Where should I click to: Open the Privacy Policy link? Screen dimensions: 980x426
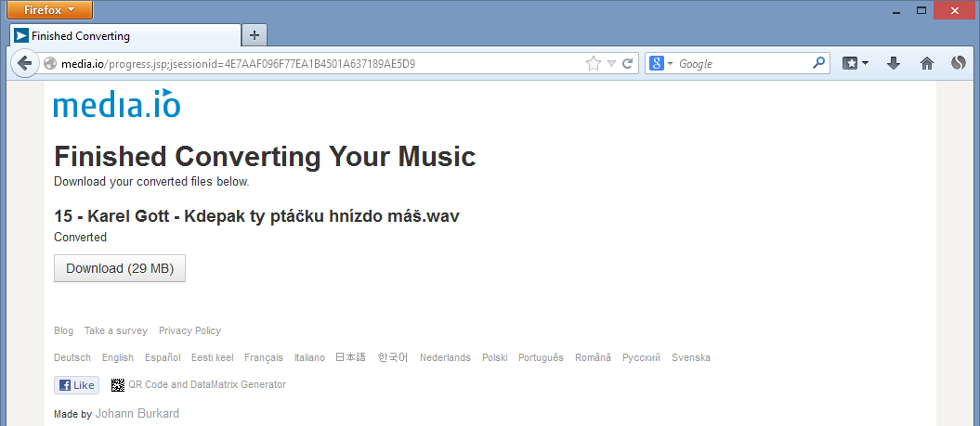(x=190, y=330)
